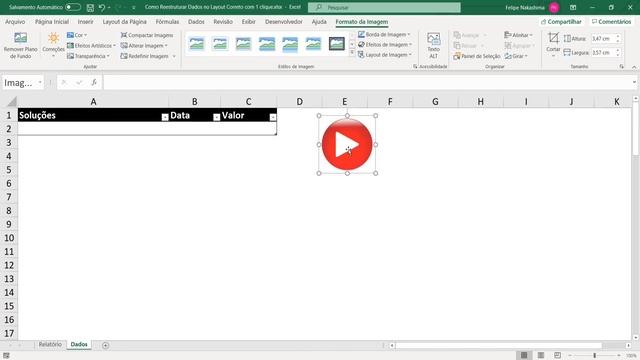Screen dimensions: 640x360
Task: Click the Compartilhar button
Action: [x=561, y=22]
